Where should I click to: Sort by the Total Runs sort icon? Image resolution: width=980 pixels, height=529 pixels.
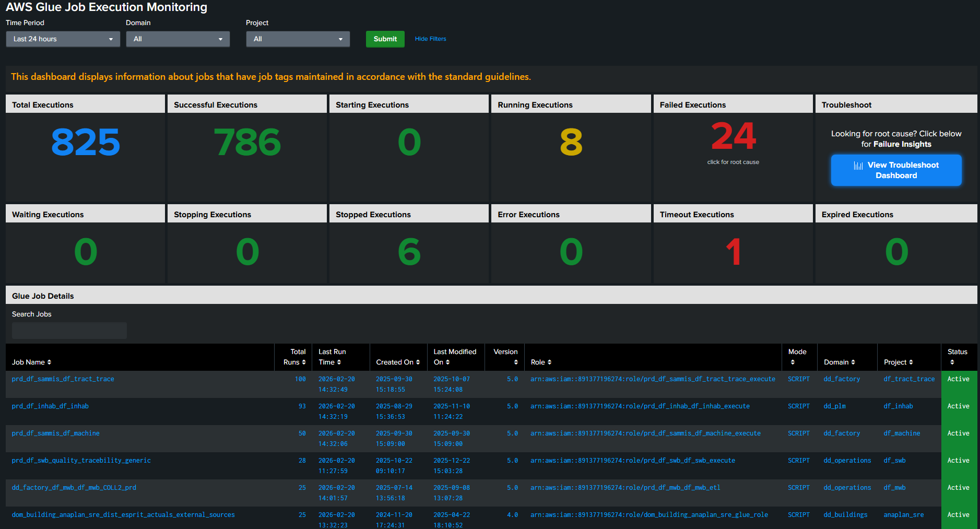pyautogui.click(x=304, y=362)
